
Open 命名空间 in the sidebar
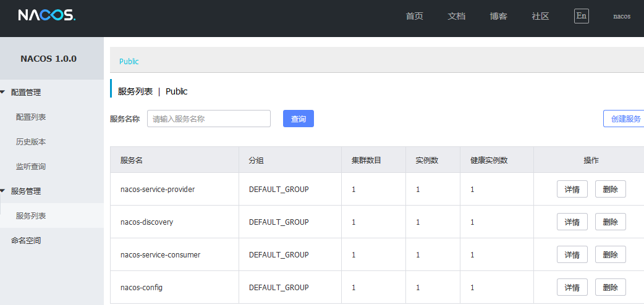point(26,241)
